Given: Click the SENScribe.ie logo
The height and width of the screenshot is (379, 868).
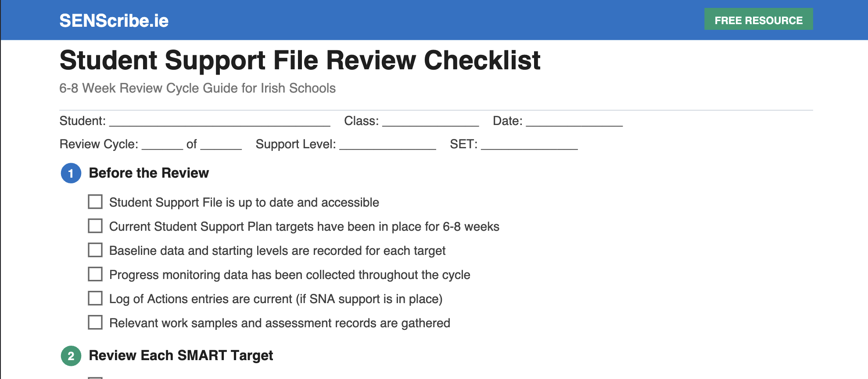Looking at the screenshot, I should click(x=114, y=21).
